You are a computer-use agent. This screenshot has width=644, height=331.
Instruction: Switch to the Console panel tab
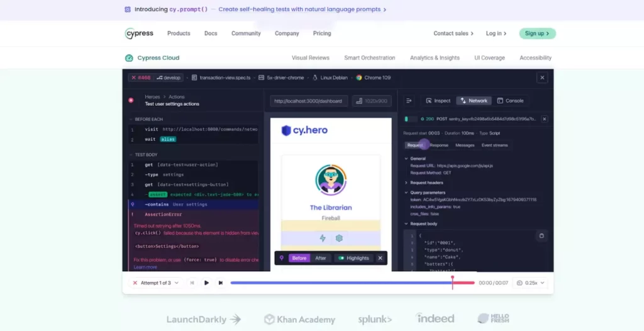point(510,101)
